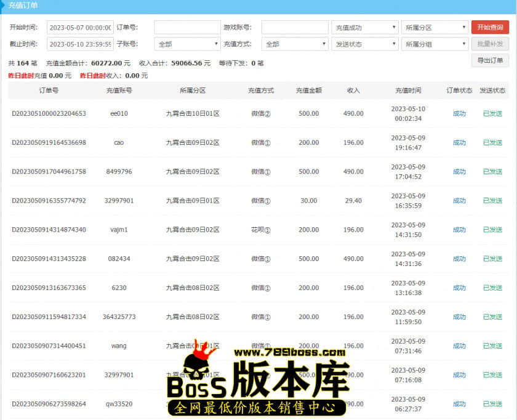This screenshot has height=420, width=517.
Task: Click the grey 批量补发 button
Action: (x=490, y=44)
